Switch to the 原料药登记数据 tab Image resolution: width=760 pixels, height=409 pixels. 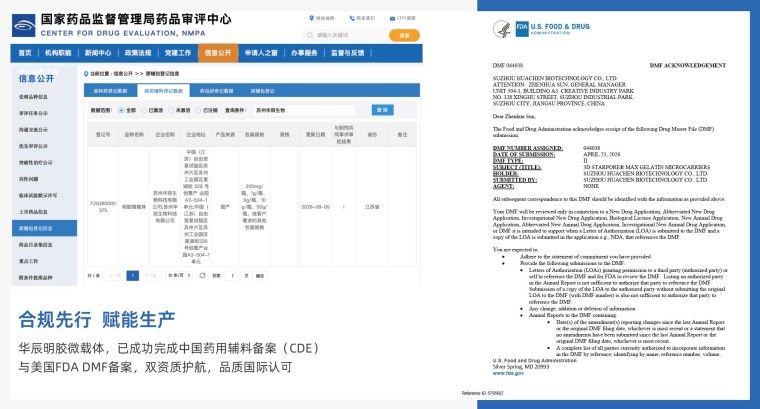point(111,91)
